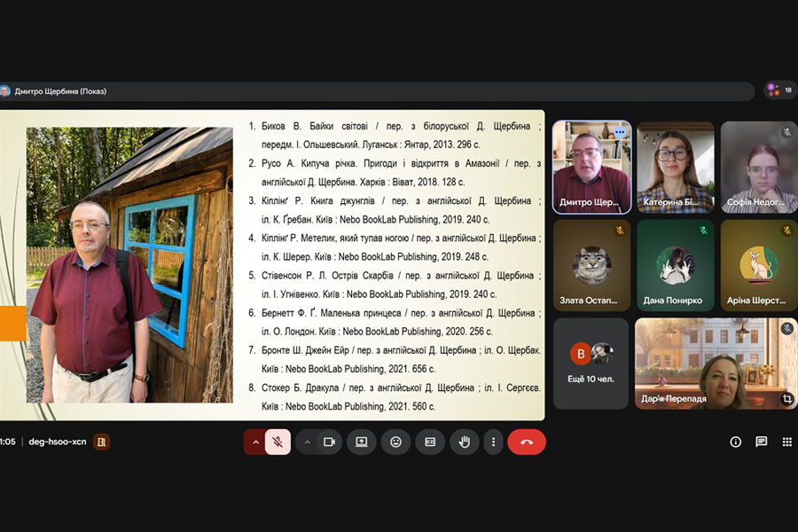Open the three-dot more options menu
The height and width of the screenshot is (532, 798).
click(493, 442)
